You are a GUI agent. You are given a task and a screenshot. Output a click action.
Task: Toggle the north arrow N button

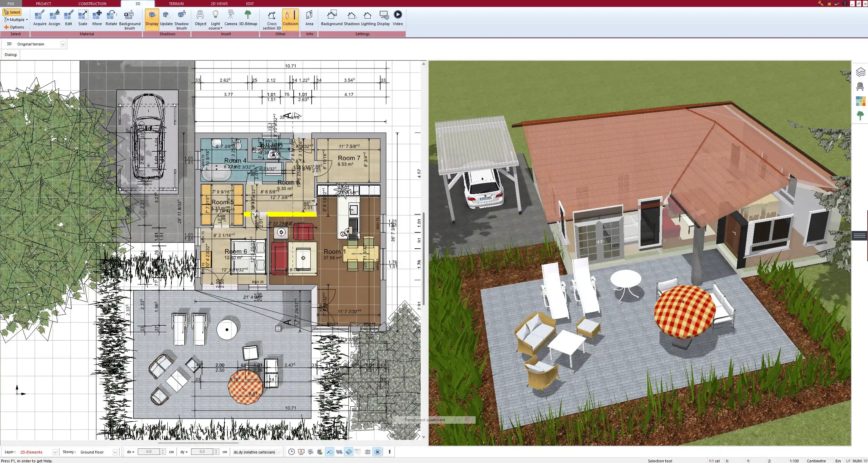coord(377,452)
